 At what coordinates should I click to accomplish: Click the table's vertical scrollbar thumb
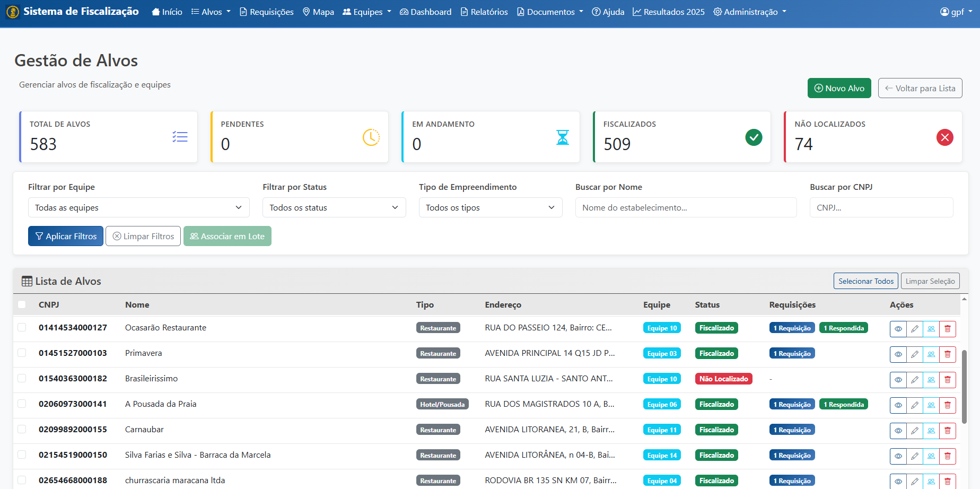pos(964,386)
